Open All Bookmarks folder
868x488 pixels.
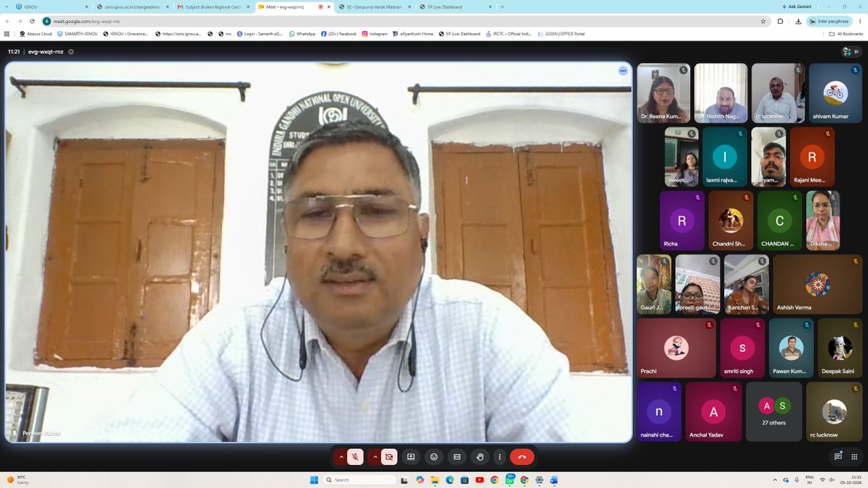[846, 33]
